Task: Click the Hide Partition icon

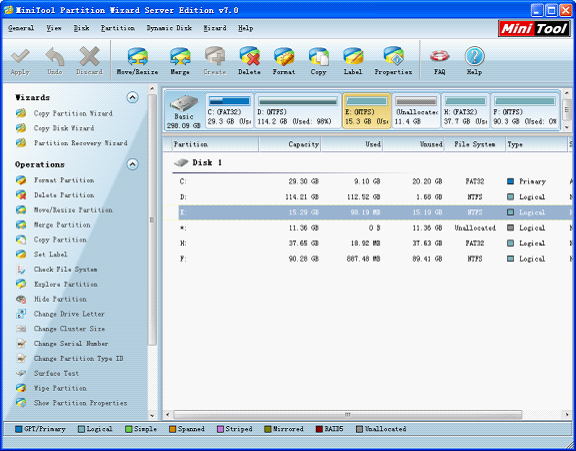Action: pyautogui.click(x=21, y=299)
